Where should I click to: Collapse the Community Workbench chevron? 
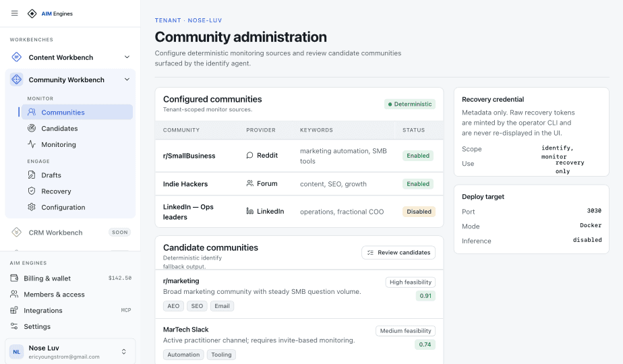coord(127,80)
